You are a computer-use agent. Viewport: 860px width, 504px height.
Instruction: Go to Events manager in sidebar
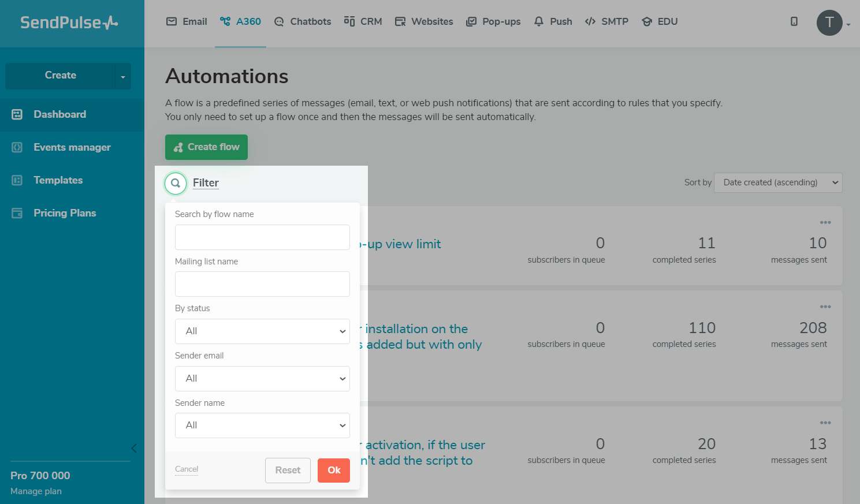(x=72, y=147)
